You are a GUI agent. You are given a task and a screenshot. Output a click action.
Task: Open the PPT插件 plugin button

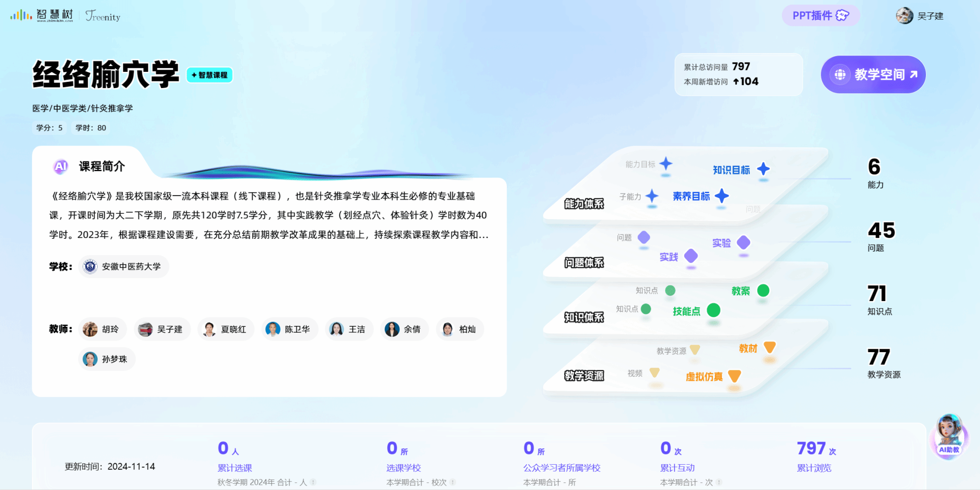(820, 16)
